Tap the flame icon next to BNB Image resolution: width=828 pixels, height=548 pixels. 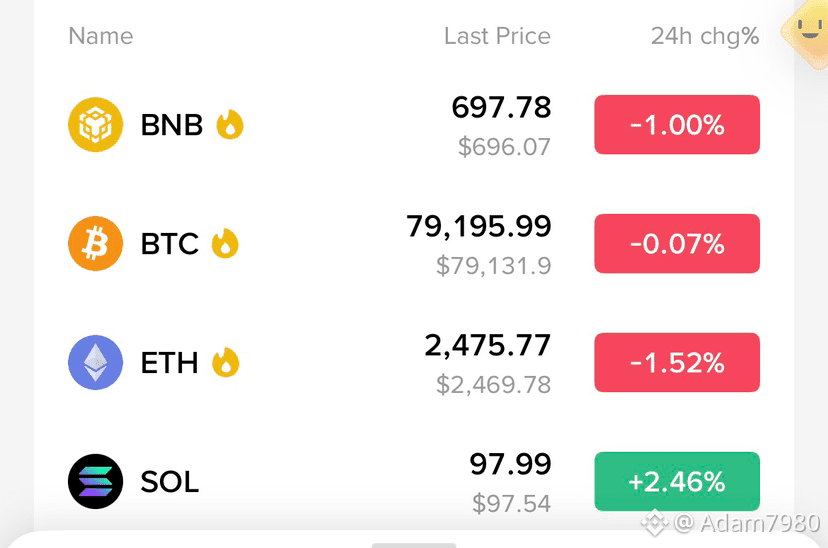pos(230,125)
